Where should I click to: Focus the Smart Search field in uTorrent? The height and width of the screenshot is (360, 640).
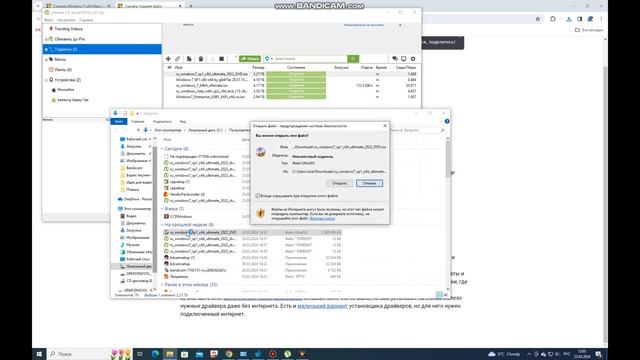pyautogui.click(x=310, y=59)
